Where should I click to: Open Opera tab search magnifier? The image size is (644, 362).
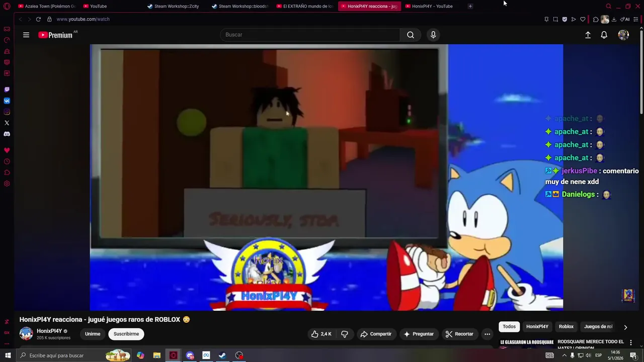[608, 6]
